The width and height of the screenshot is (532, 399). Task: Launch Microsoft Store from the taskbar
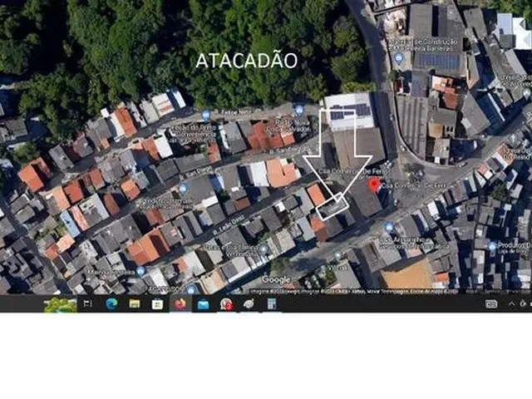click(157, 304)
